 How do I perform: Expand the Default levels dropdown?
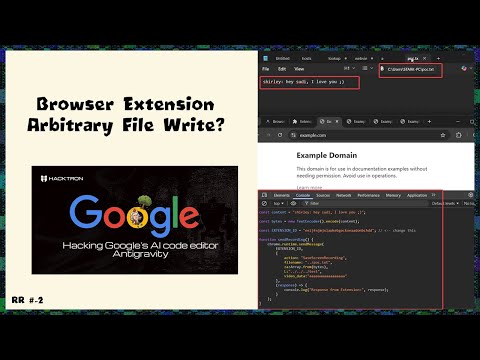445,203
